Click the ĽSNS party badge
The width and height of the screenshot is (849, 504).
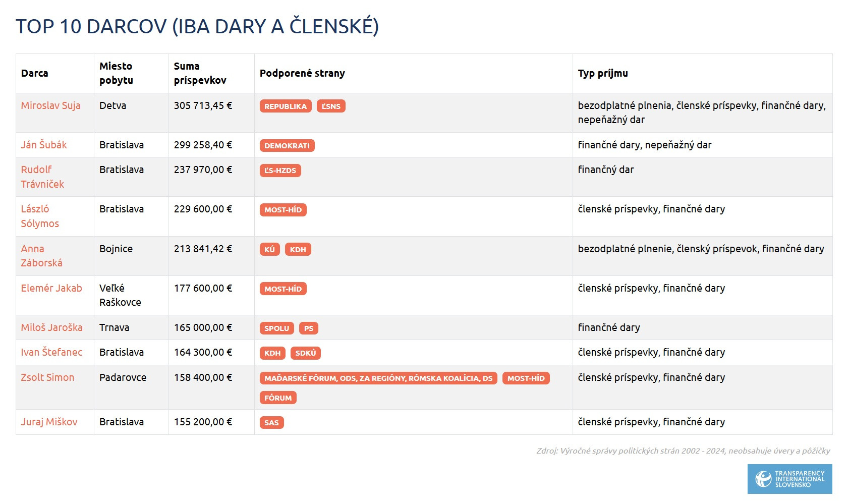click(x=331, y=106)
